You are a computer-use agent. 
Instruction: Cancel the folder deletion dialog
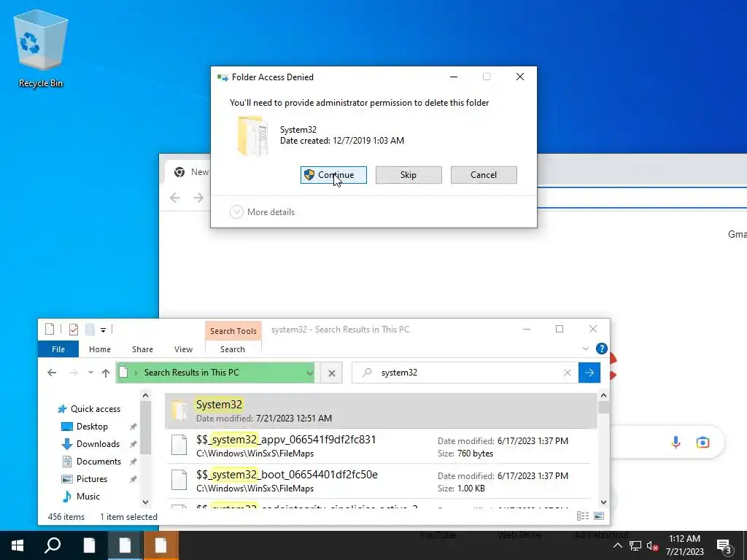[484, 175]
